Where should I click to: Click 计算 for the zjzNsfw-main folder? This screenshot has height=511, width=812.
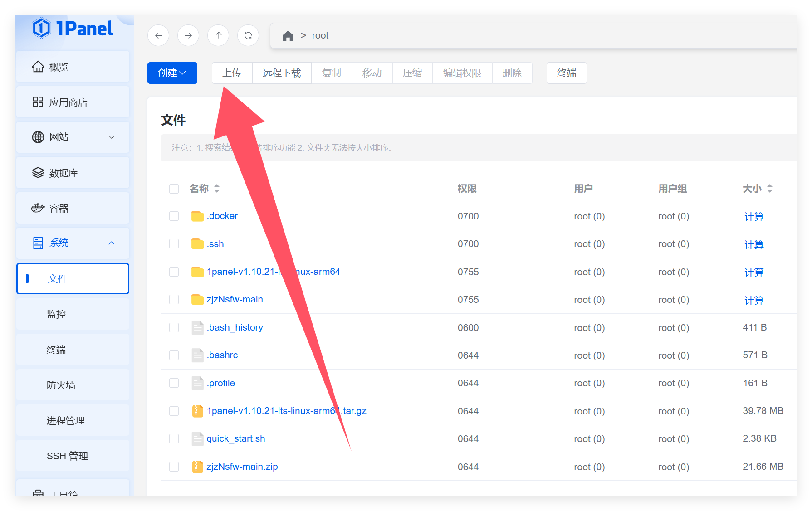tap(754, 300)
